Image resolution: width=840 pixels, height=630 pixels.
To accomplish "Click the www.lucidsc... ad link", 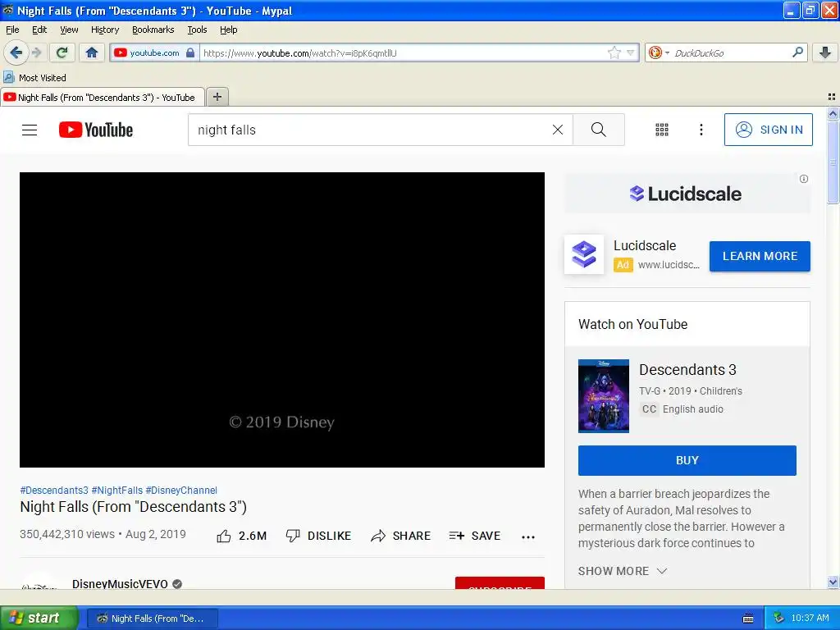I will pyautogui.click(x=669, y=265).
